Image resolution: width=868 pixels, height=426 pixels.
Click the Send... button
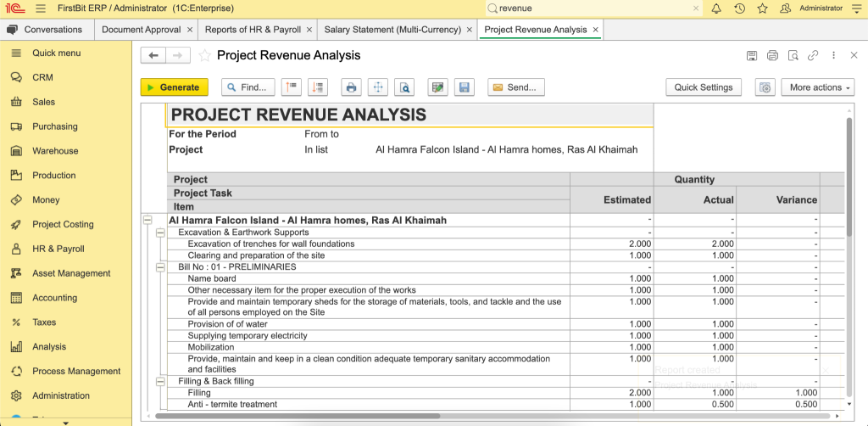coord(516,87)
